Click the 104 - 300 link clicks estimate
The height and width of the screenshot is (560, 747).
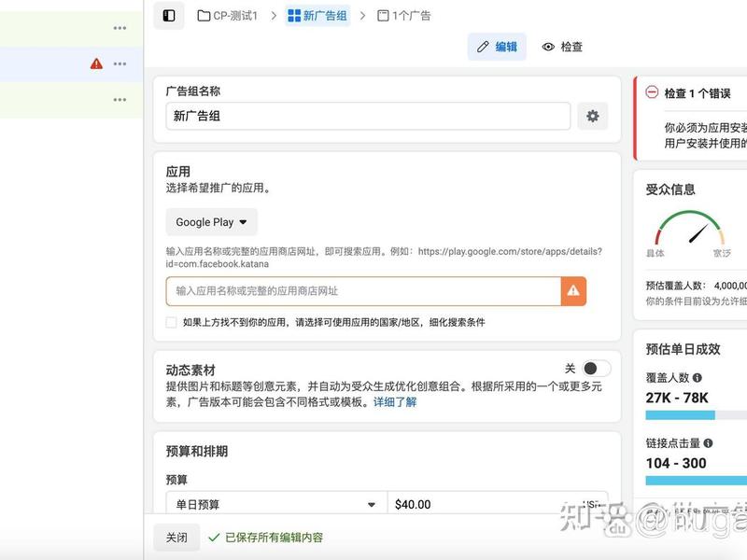click(676, 463)
